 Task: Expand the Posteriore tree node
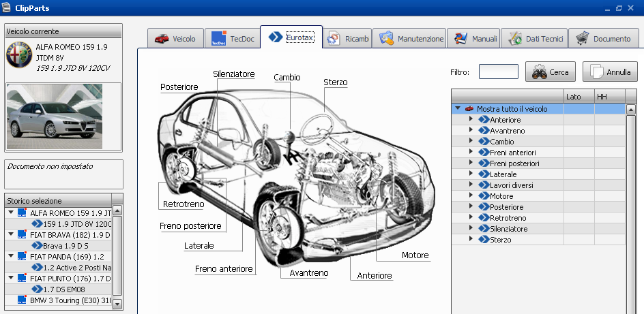pos(471,206)
